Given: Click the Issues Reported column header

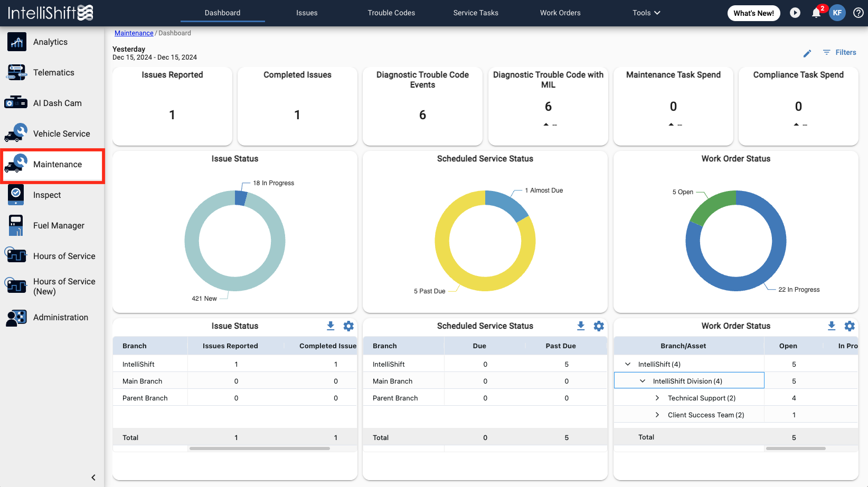Looking at the screenshot, I should tap(230, 346).
